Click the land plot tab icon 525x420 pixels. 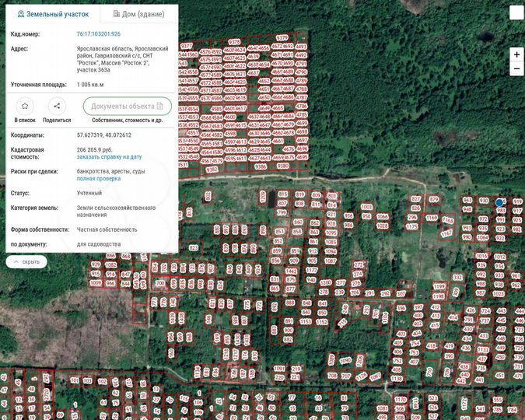(21, 14)
